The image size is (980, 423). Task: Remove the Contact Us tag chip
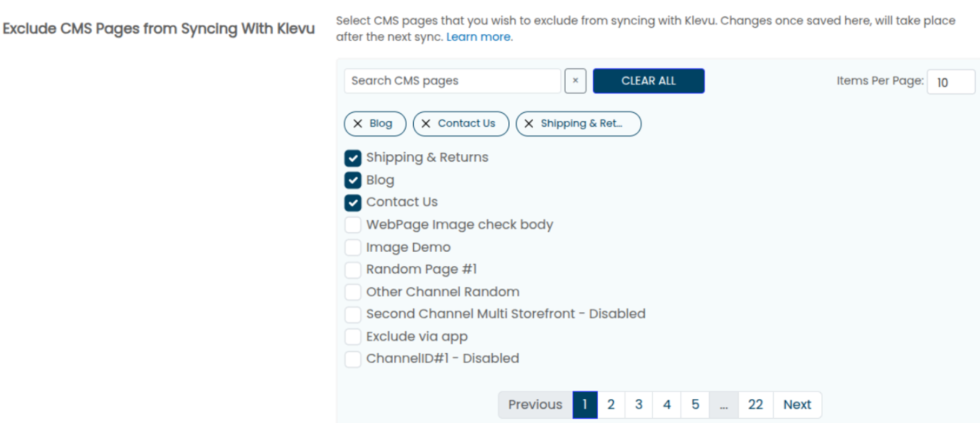(426, 124)
